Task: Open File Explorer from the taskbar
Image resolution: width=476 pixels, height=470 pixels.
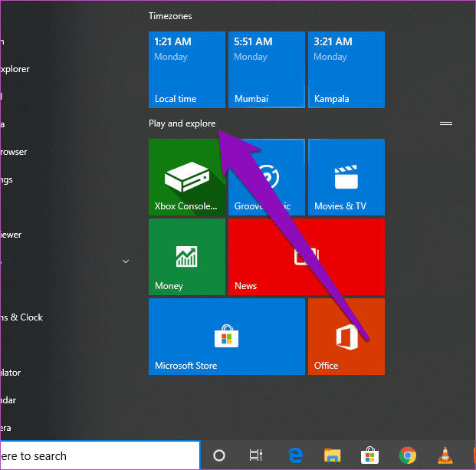Action: [x=333, y=455]
